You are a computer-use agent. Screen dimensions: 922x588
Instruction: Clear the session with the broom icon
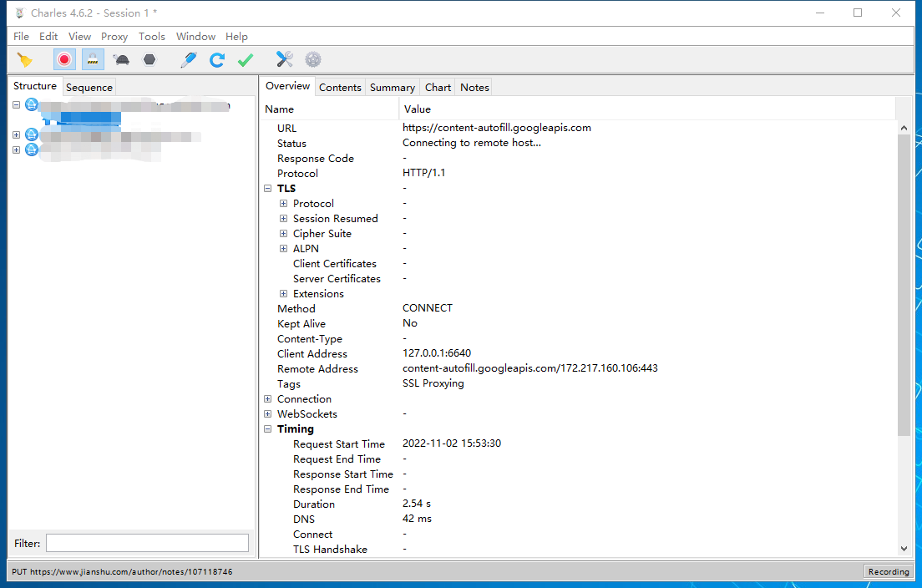[25, 59]
